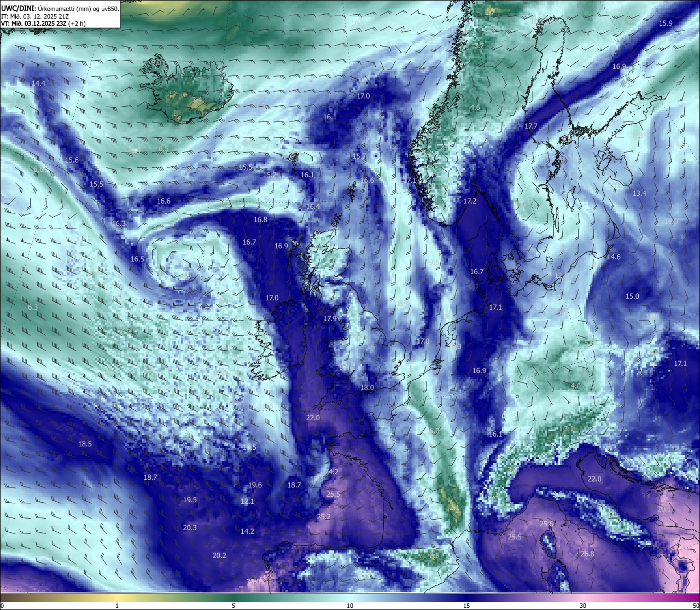Click the 26.8 value label
700x610 pixels.
(587, 554)
